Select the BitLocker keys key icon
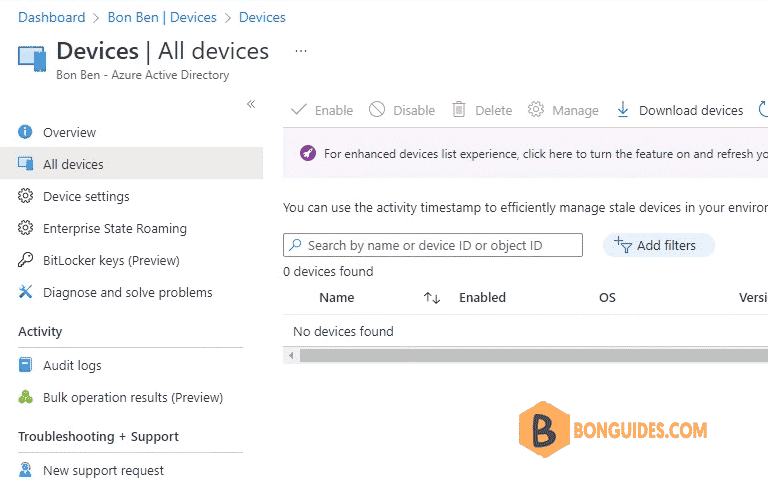768x495 pixels. tap(25, 260)
